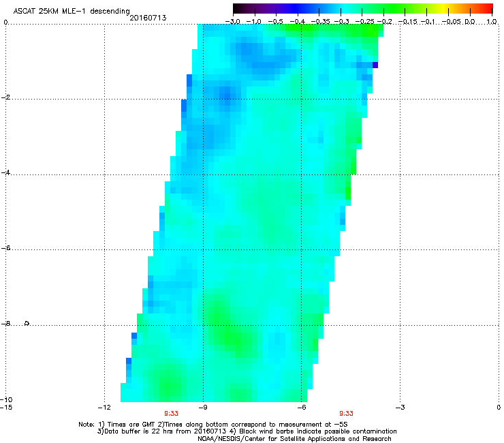The width and height of the screenshot is (504, 443).
Task: Click the longitude axis label -12
Action: [x=104, y=408]
